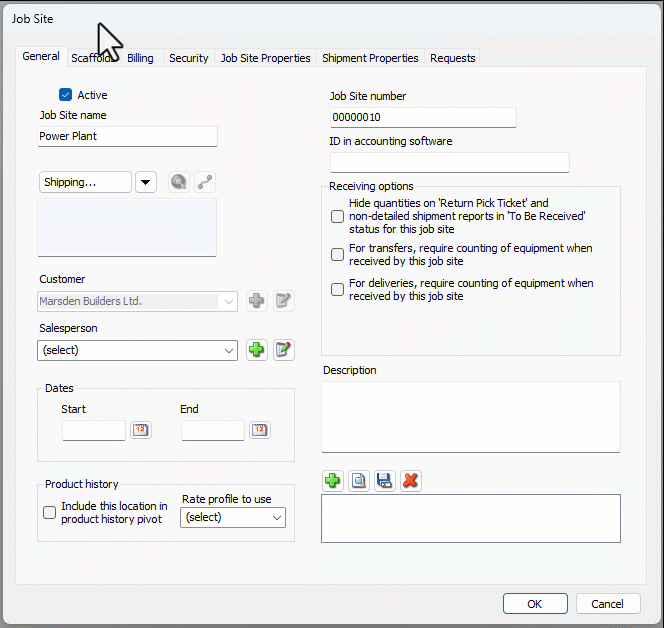The width and height of the screenshot is (664, 628).
Task: Open the Shipment Properties tab
Action: [x=370, y=58]
